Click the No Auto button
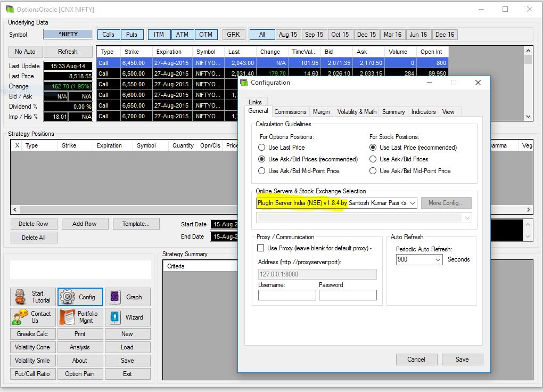This screenshot has height=392, width=543. tap(25, 52)
